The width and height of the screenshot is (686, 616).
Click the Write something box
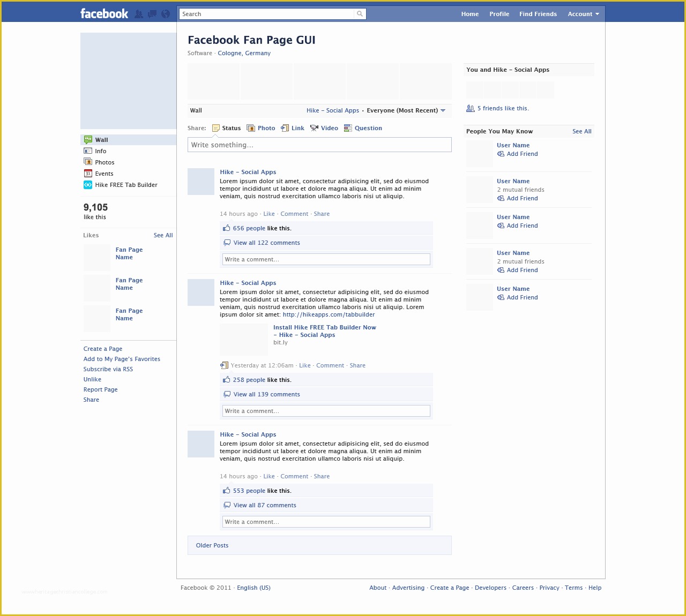319,145
